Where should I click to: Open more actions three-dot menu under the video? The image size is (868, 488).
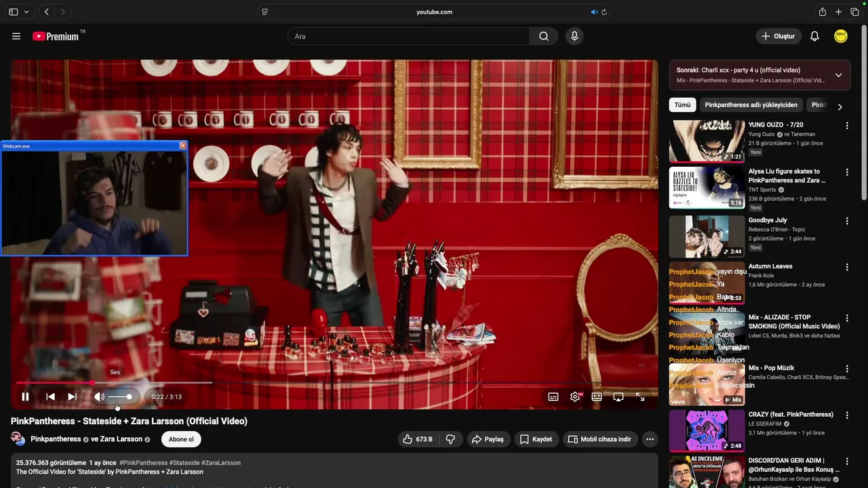point(650,439)
